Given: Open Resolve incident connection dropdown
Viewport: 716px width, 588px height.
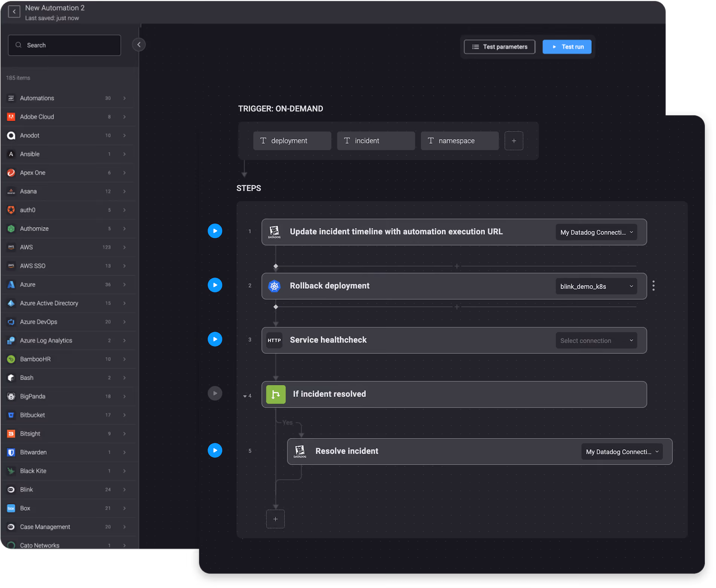Looking at the screenshot, I should [x=622, y=452].
